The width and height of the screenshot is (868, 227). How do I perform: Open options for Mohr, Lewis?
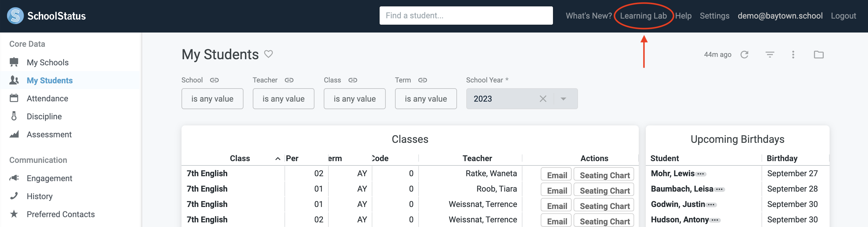700,174
